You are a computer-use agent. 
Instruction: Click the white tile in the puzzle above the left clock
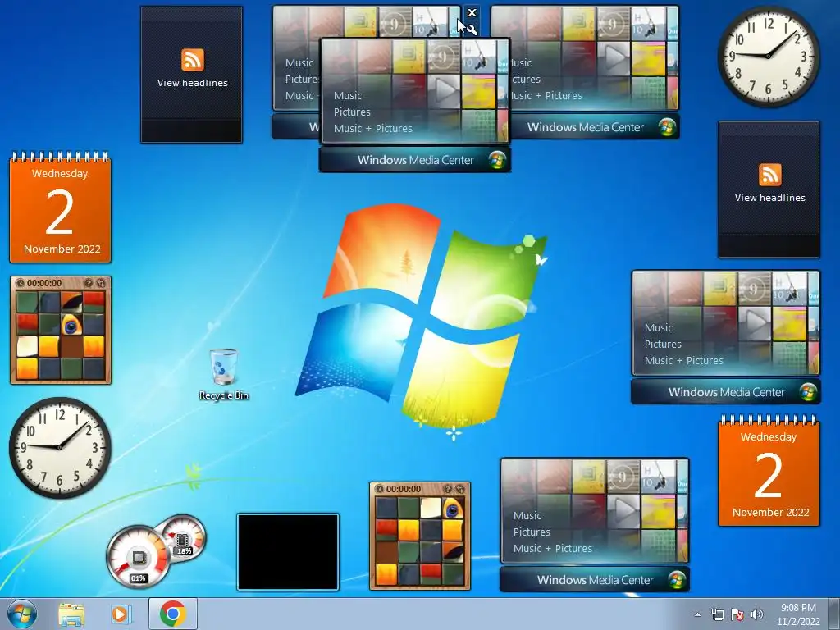click(27, 347)
